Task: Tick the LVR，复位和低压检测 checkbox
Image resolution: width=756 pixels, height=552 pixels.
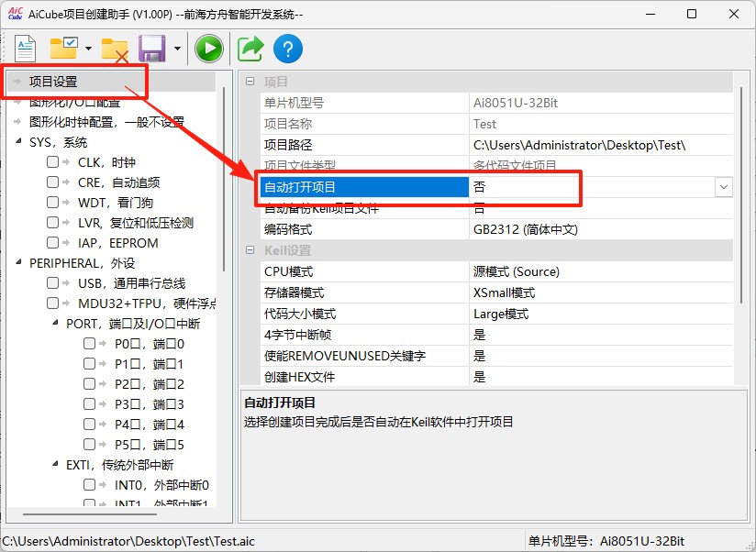Action: [52, 223]
